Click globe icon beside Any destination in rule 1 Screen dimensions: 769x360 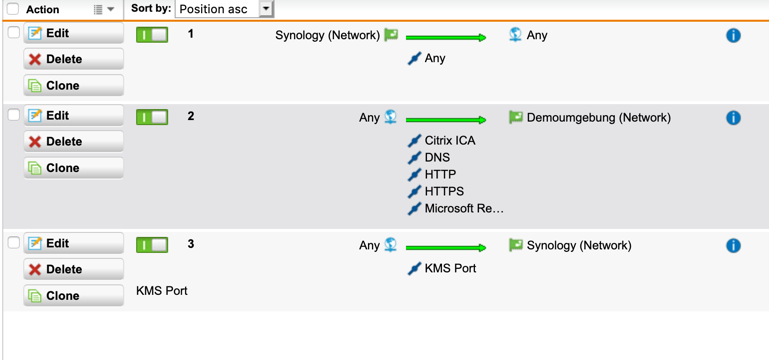[515, 35]
